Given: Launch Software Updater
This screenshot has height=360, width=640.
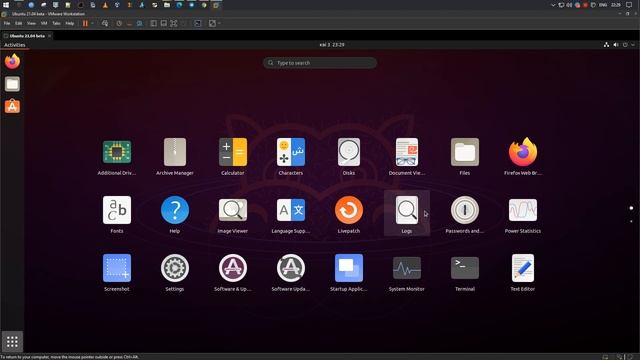Looking at the screenshot, I should click(x=291, y=273).
